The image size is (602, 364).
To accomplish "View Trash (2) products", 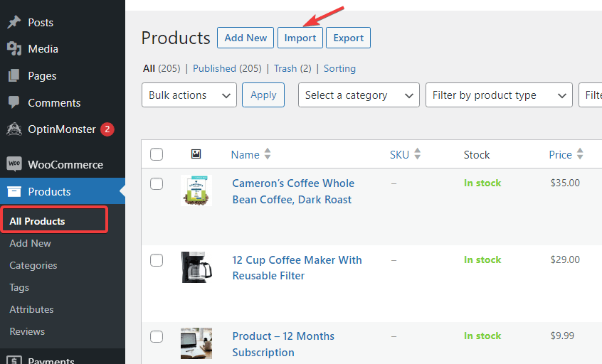I will (x=292, y=68).
